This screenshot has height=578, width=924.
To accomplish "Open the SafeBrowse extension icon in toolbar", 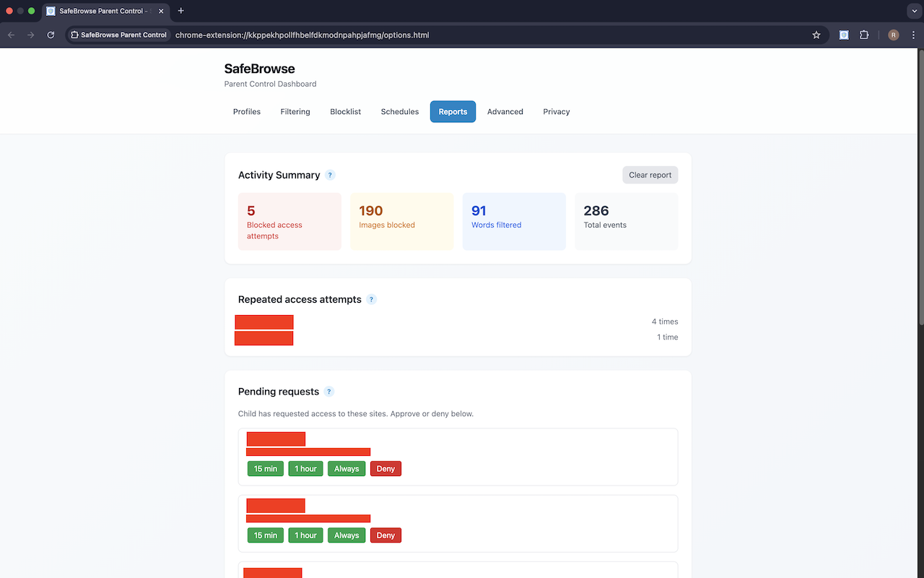I will click(844, 35).
